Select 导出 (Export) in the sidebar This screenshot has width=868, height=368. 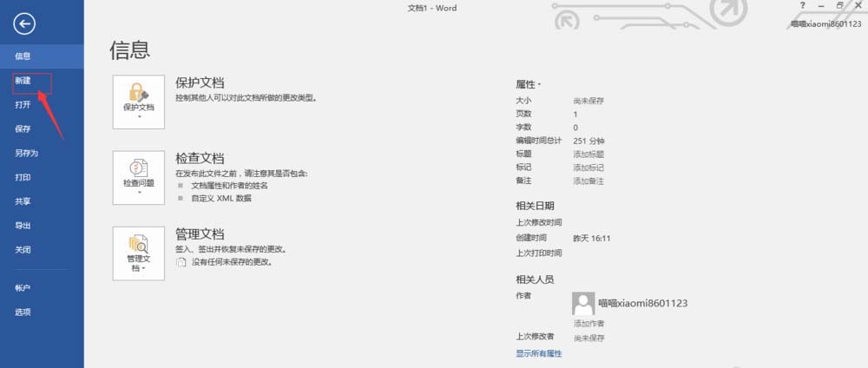coord(42,226)
